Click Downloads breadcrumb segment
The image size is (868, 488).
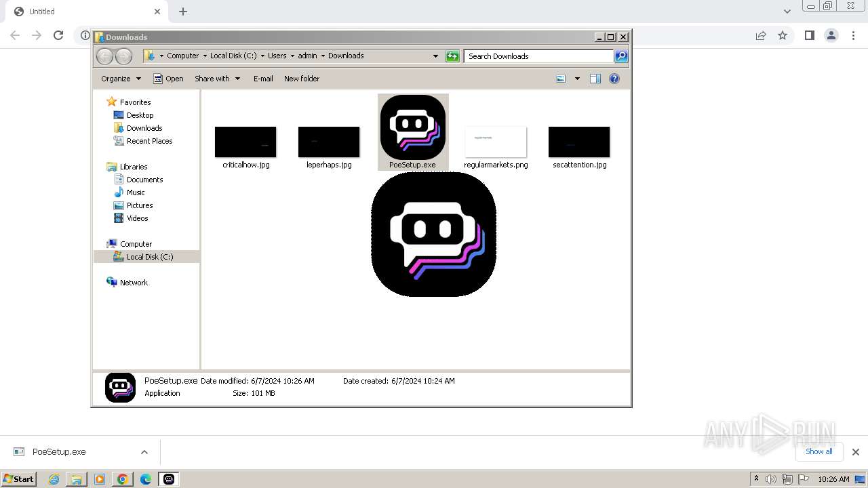(346, 56)
